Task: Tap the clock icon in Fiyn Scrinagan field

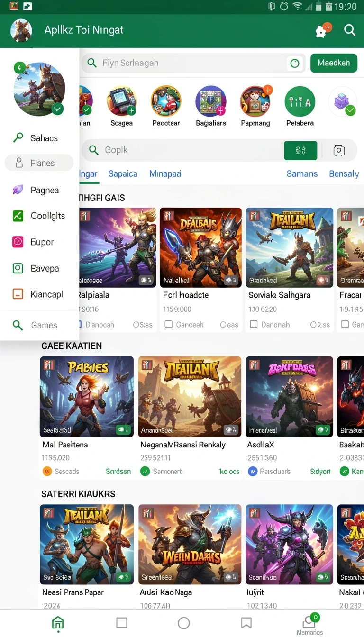Action: click(295, 63)
